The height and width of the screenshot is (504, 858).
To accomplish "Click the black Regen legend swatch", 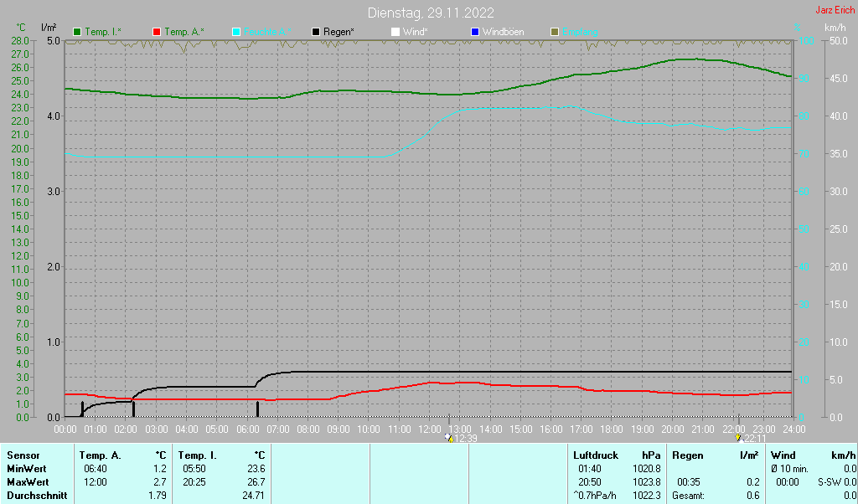I will (x=316, y=32).
